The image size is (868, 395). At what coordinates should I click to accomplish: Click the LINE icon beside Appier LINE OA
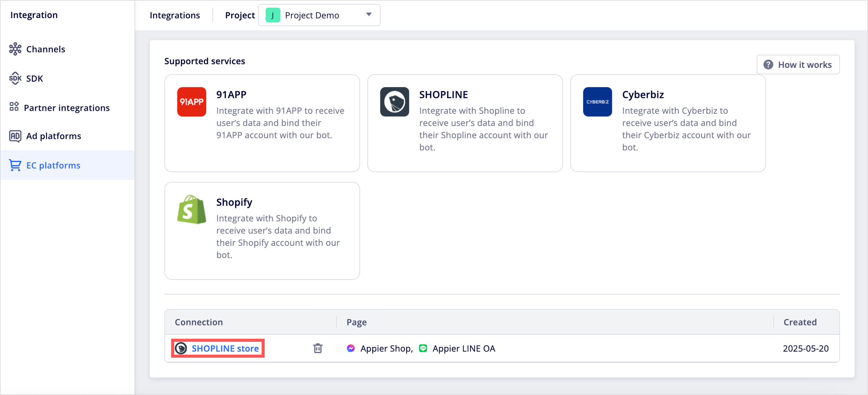(x=423, y=348)
